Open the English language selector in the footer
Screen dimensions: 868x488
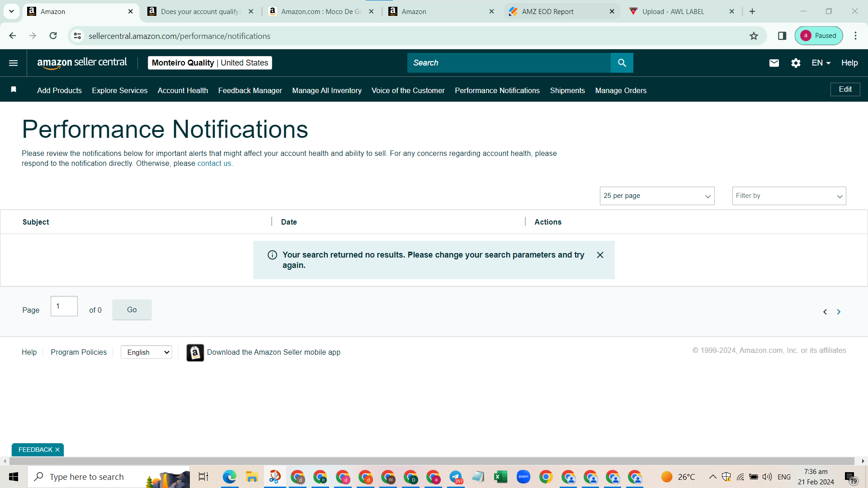(x=146, y=352)
